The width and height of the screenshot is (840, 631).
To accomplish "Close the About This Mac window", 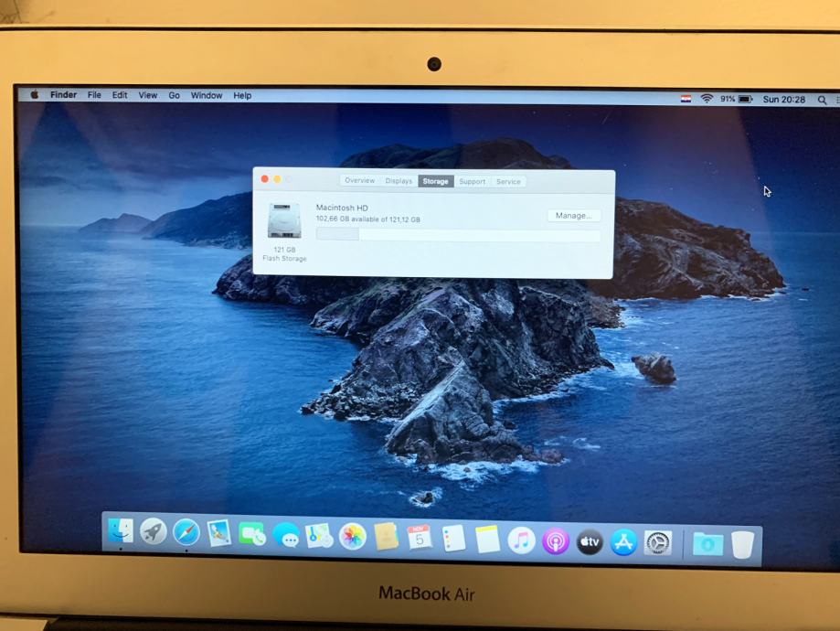I will pyautogui.click(x=265, y=179).
